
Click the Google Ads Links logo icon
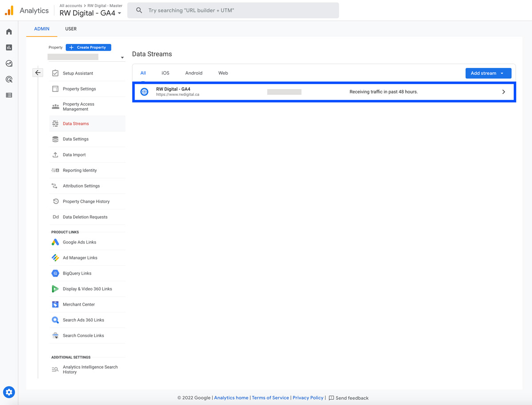[x=55, y=242]
